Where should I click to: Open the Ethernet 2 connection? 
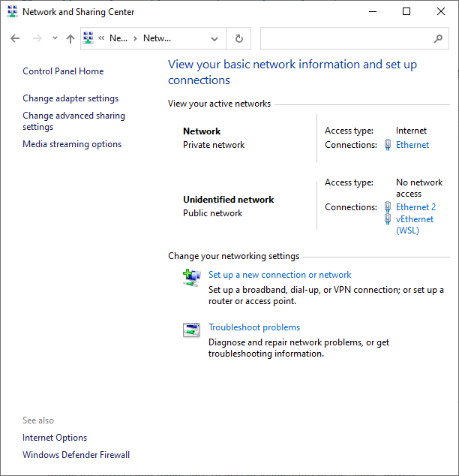click(x=415, y=207)
